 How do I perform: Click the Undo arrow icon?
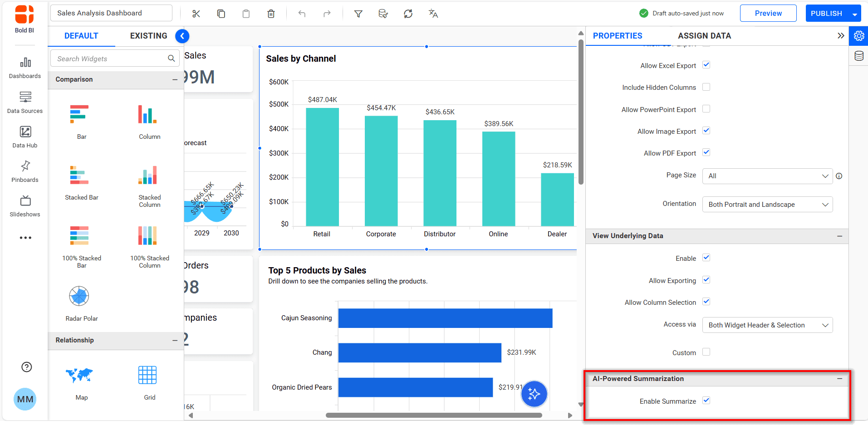302,14
